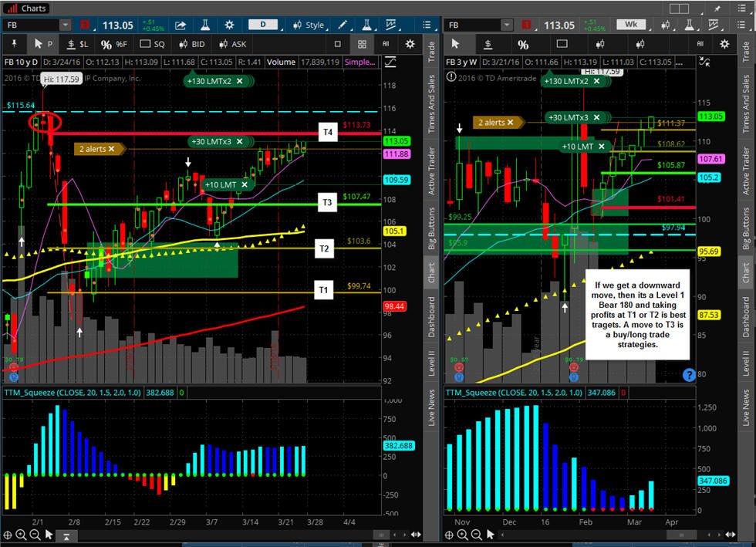756x547 pixels.
Task: Open the Studies flask icon on the left chart
Action: pyautogui.click(x=205, y=25)
